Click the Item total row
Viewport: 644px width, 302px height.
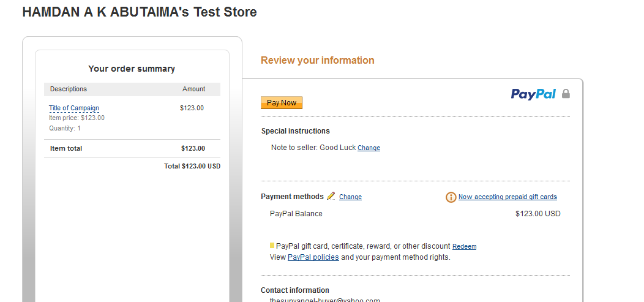(x=132, y=148)
